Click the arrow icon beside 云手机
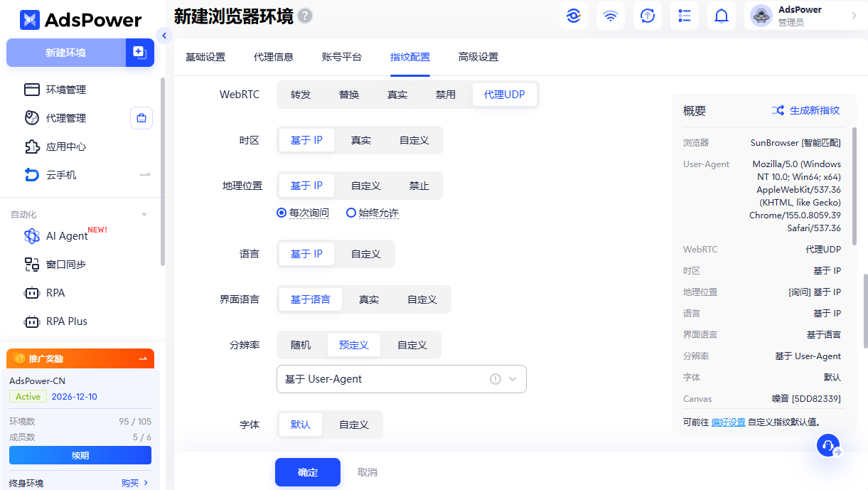The image size is (868, 490). (x=145, y=175)
